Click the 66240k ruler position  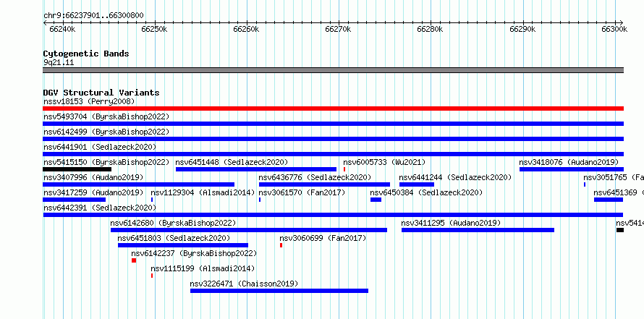pyautogui.click(x=62, y=29)
